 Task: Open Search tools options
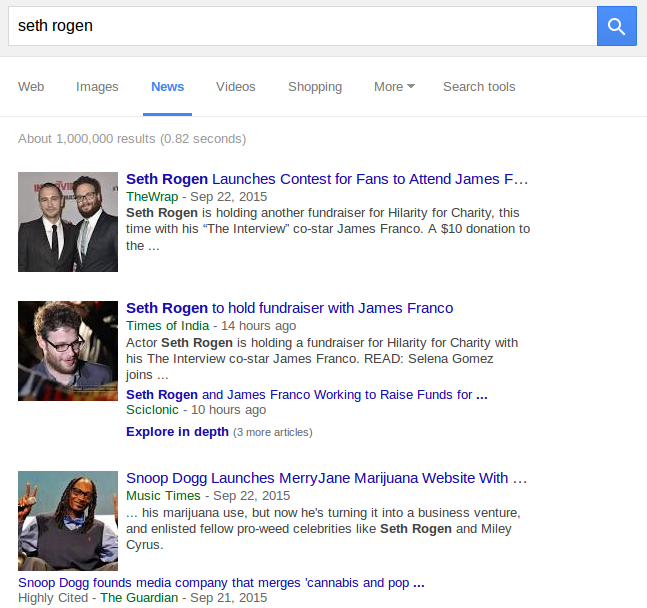pos(479,87)
